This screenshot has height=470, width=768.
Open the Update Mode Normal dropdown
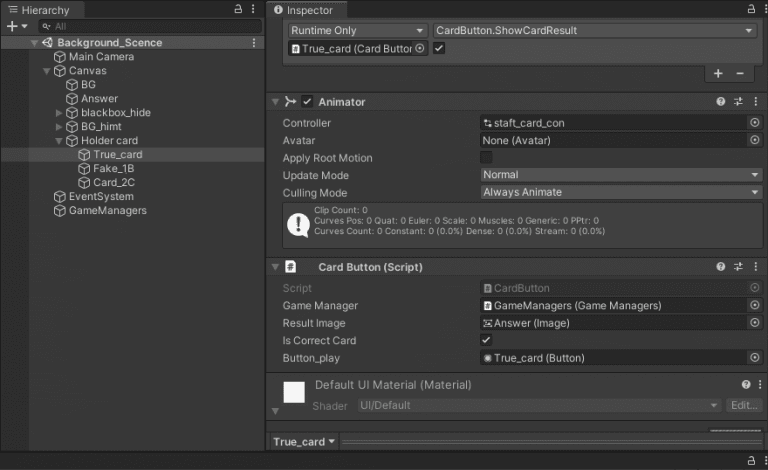point(621,175)
